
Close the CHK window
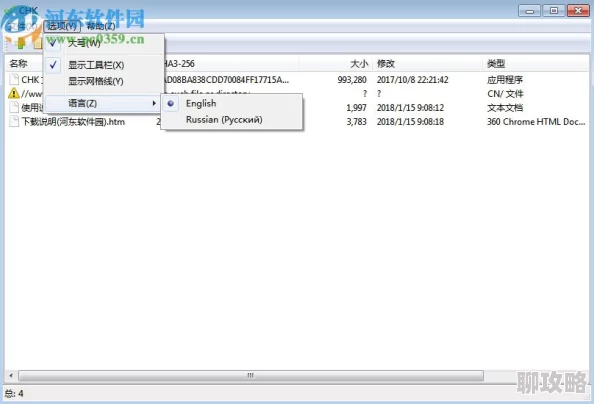click(x=578, y=11)
